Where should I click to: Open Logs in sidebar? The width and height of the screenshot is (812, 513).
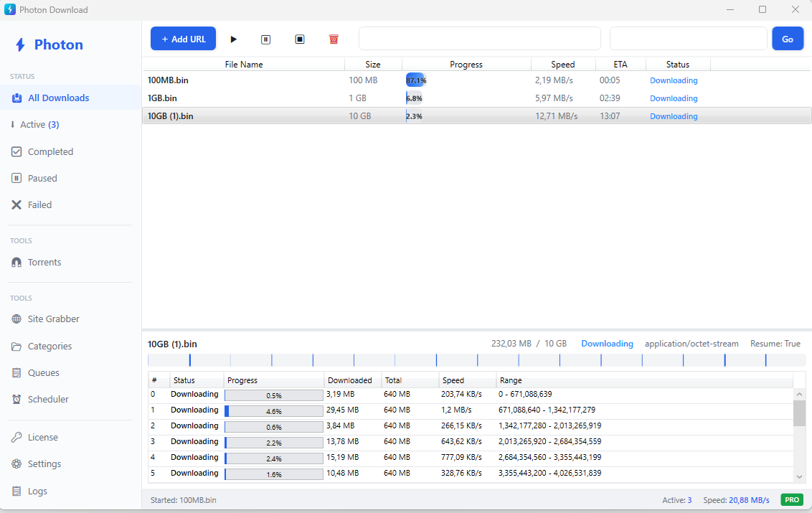70,491
